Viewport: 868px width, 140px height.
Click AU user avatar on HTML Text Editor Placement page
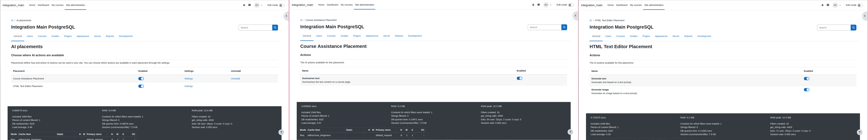point(835,5)
